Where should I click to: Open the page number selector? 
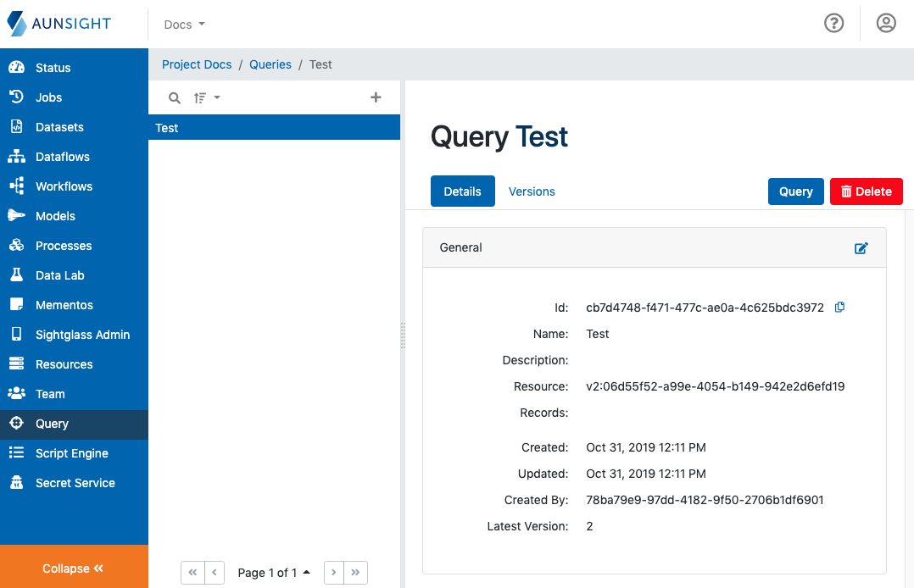pos(273,573)
